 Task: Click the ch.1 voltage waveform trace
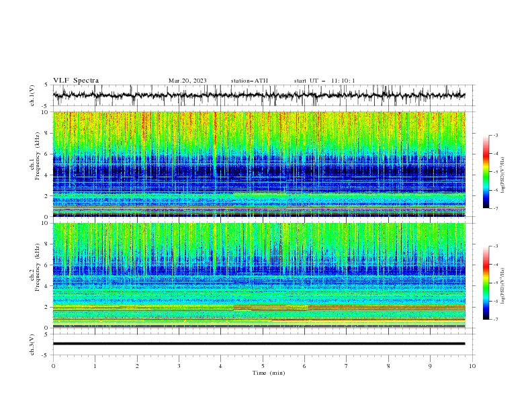259,95
